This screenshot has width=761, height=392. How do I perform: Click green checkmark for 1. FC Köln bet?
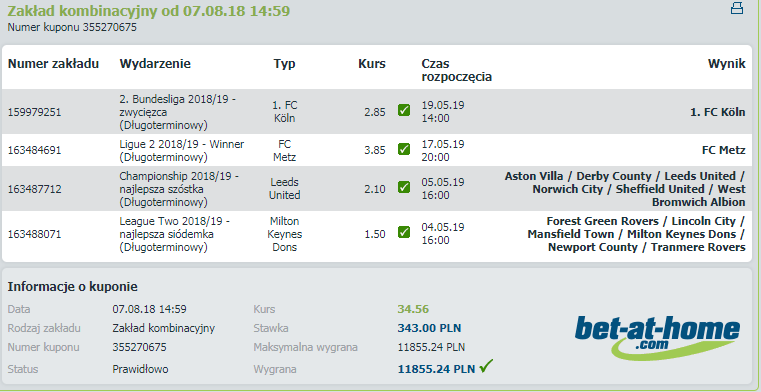coord(403,111)
